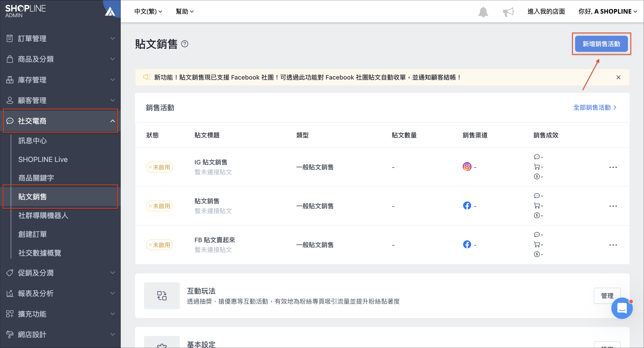Open the 幫助 dropdown
Viewport: 644px width, 348px height.
point(184,11)
